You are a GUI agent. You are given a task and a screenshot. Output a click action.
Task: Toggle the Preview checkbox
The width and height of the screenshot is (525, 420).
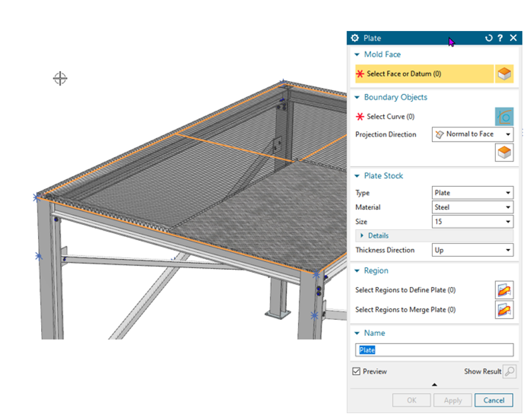[357, 371]
